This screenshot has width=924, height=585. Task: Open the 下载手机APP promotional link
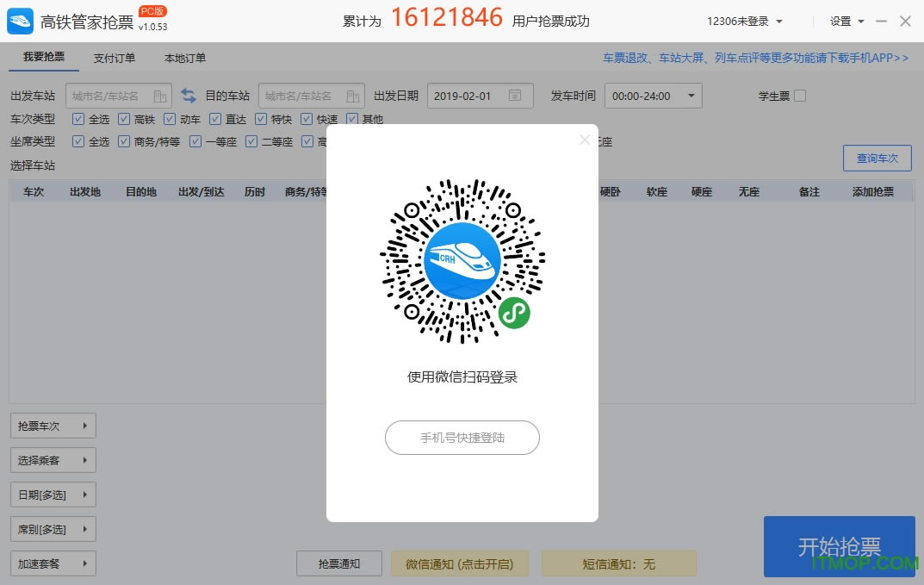(x=755, y=58)
